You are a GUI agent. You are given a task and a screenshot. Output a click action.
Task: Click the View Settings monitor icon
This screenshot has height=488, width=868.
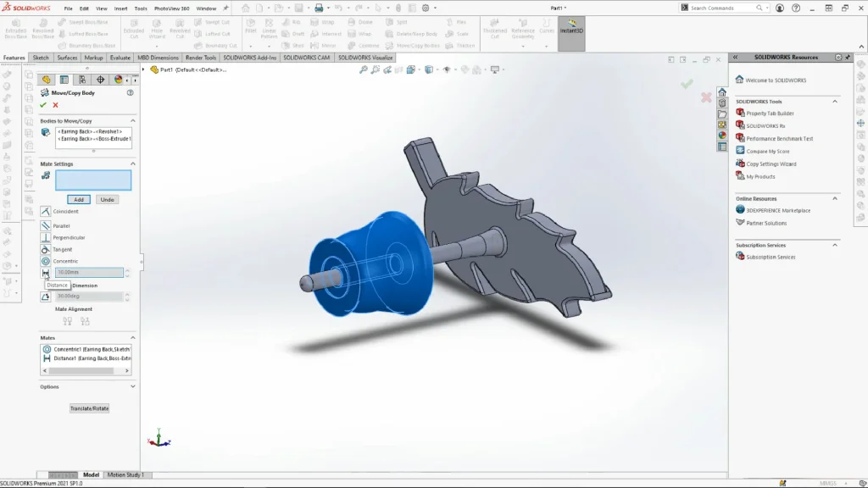pos(495,69)
